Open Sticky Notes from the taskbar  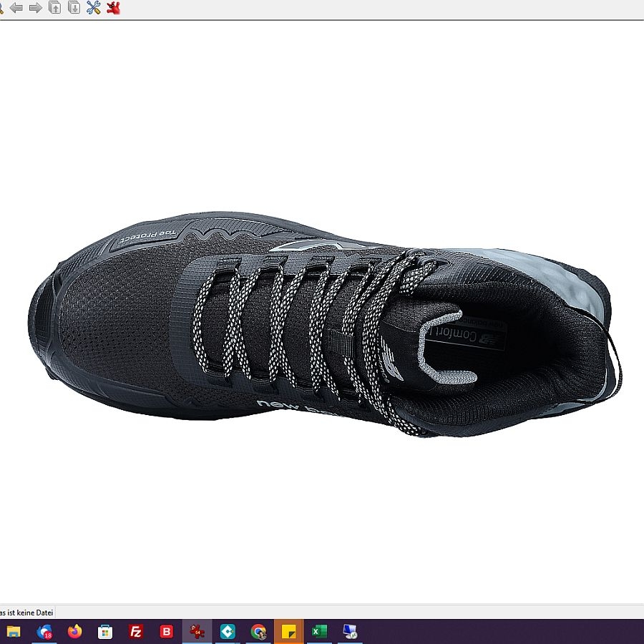point(289,631)
